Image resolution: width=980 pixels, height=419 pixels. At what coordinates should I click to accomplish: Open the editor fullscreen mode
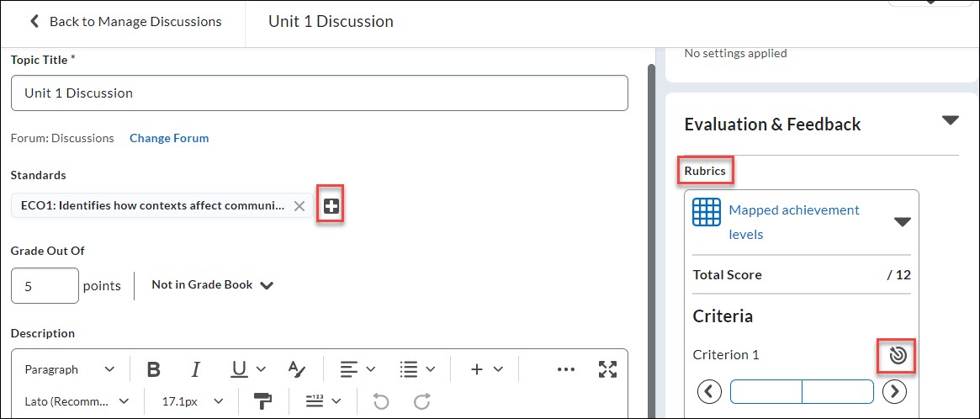tap(607, 369)
